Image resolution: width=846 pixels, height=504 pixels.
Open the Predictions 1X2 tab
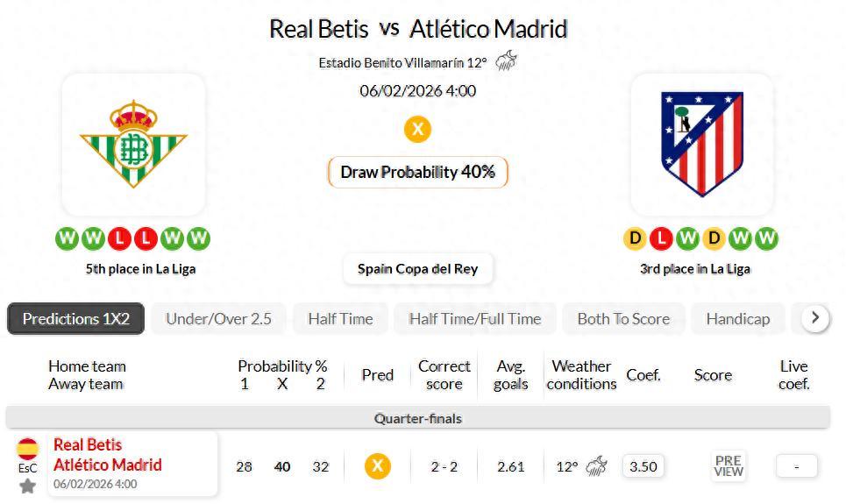[x=76, y=319]
